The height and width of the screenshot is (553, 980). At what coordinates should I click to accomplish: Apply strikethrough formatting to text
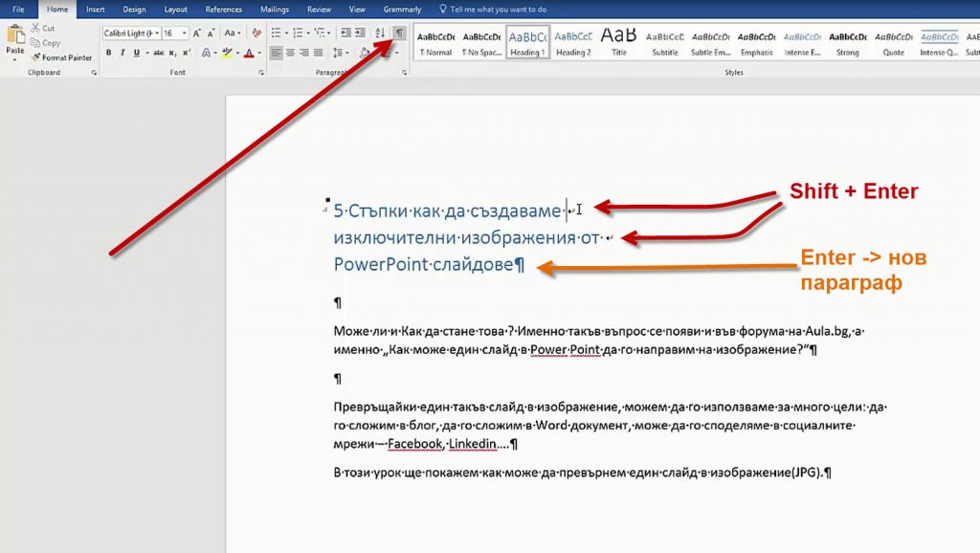point(157,51)
